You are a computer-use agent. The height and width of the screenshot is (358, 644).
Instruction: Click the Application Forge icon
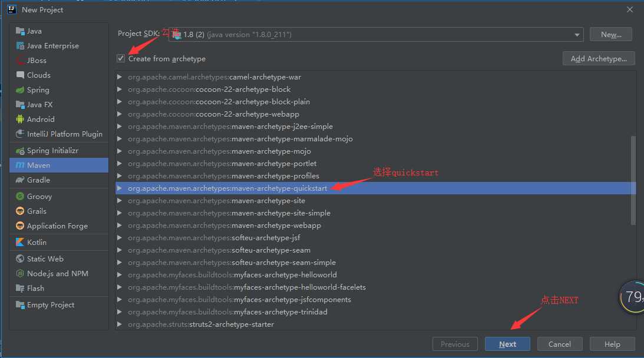(x=19, y=226)
